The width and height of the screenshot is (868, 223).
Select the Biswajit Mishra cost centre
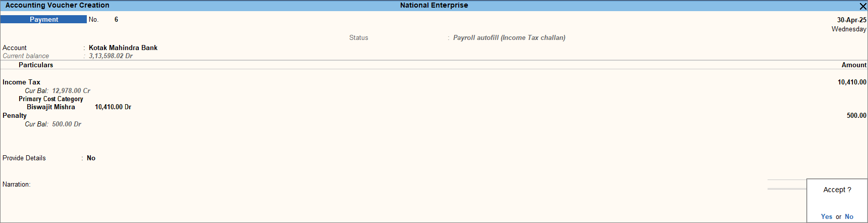coord(50,107)
